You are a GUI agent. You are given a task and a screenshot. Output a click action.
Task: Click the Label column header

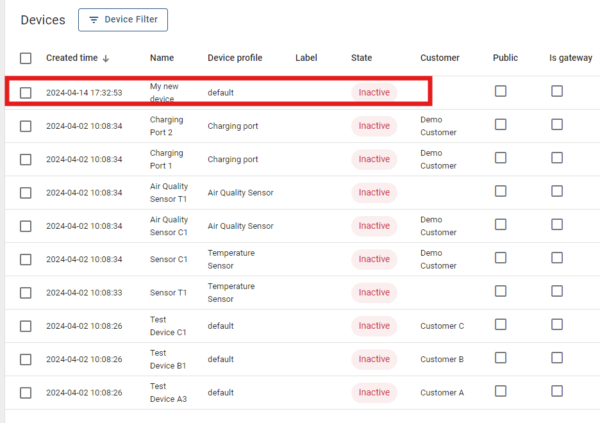pyautogui.click(x=307, y=58)
